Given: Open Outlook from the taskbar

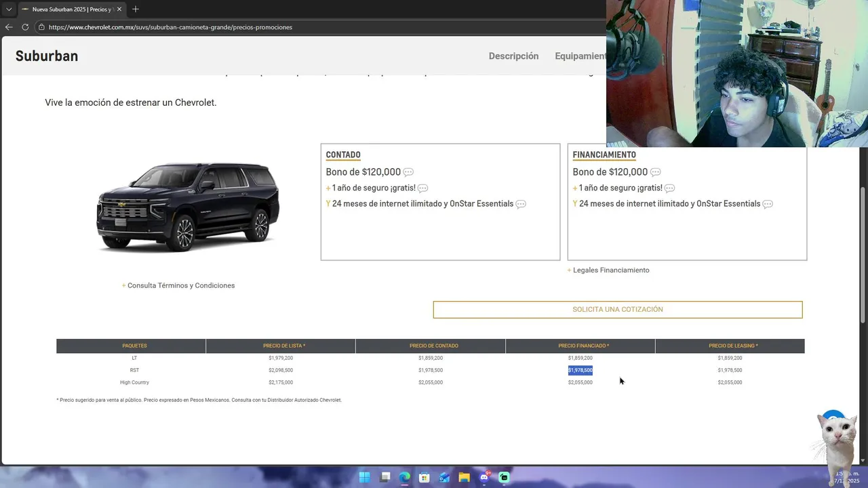Looking at the screenshot, I should coord(444,477).
